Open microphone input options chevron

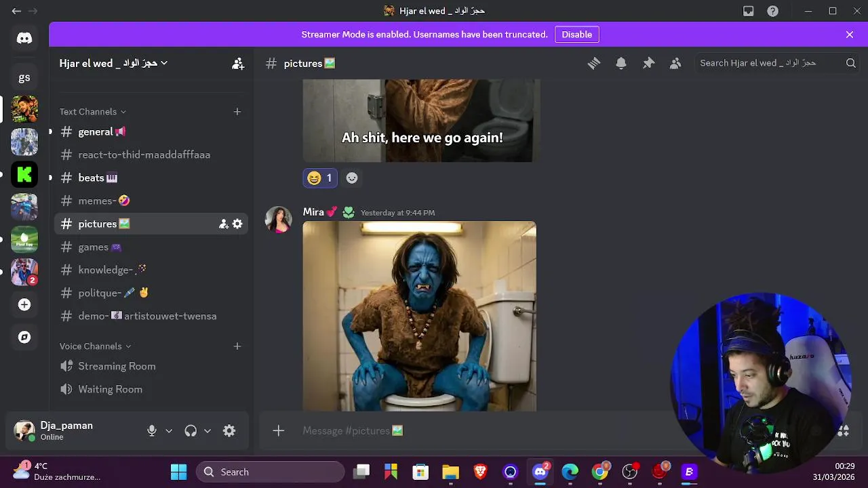click(169, 431)
